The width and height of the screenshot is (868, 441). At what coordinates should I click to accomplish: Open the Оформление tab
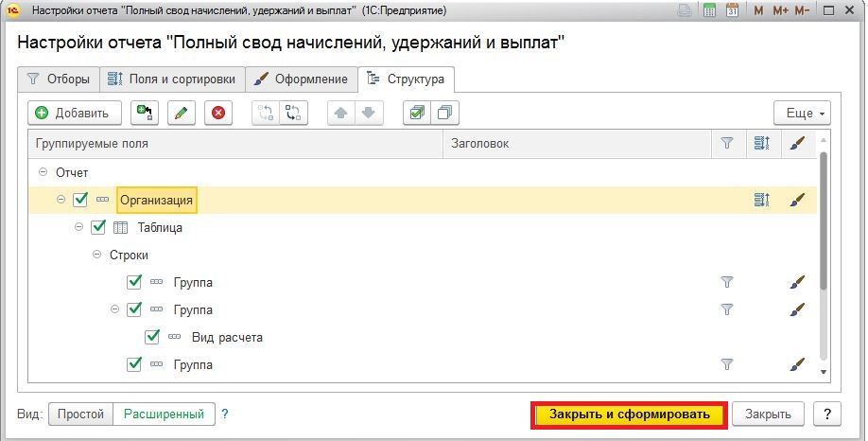(x=301, y=79)
